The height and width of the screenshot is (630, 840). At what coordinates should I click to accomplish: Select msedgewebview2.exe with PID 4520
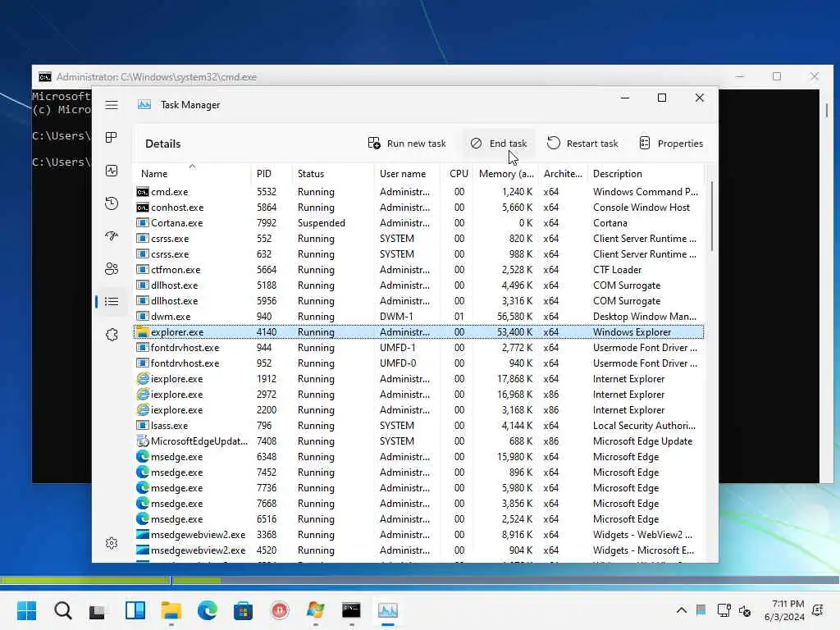pyautogui.click(x=418, y=550)
